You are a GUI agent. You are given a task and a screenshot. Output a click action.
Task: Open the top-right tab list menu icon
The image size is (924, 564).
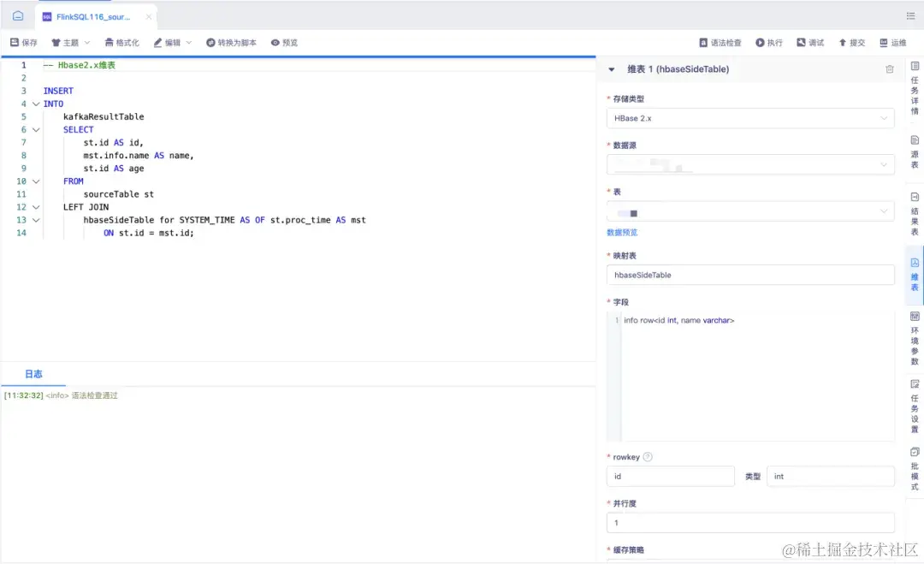click(910, 16)
